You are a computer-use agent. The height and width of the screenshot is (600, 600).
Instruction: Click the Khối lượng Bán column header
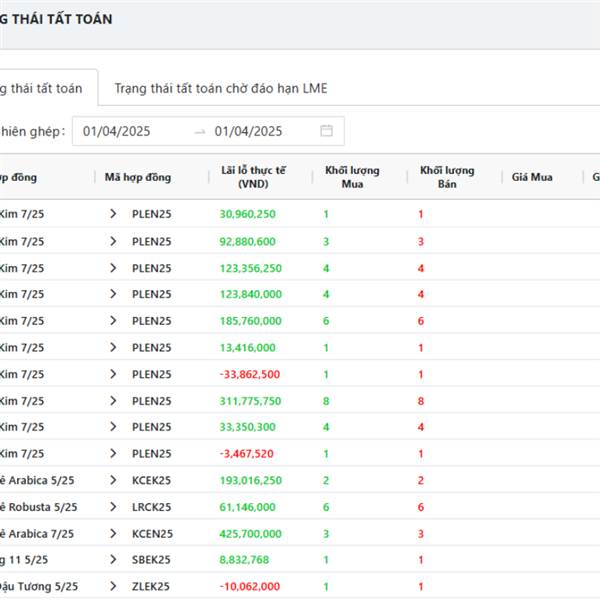click(x=447, y=177)
